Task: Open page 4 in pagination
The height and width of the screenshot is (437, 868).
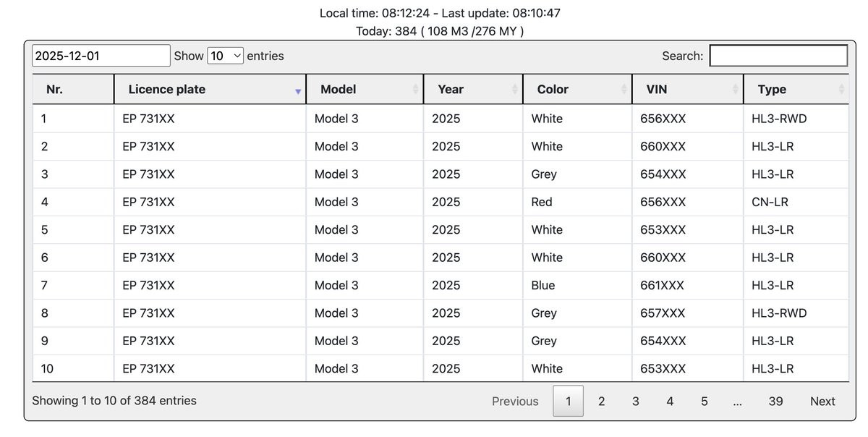Action: [x=670, y=401]
